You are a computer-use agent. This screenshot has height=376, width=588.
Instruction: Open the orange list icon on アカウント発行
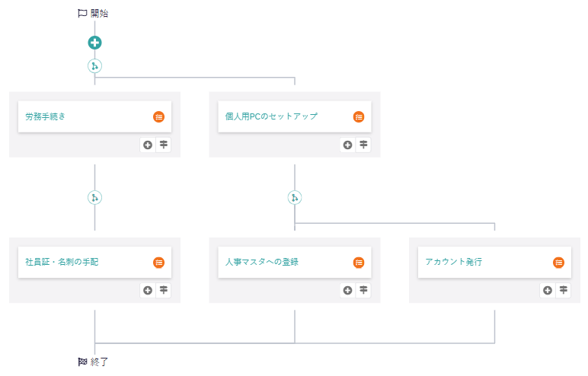pyautogui.click(x=558, y=262)
